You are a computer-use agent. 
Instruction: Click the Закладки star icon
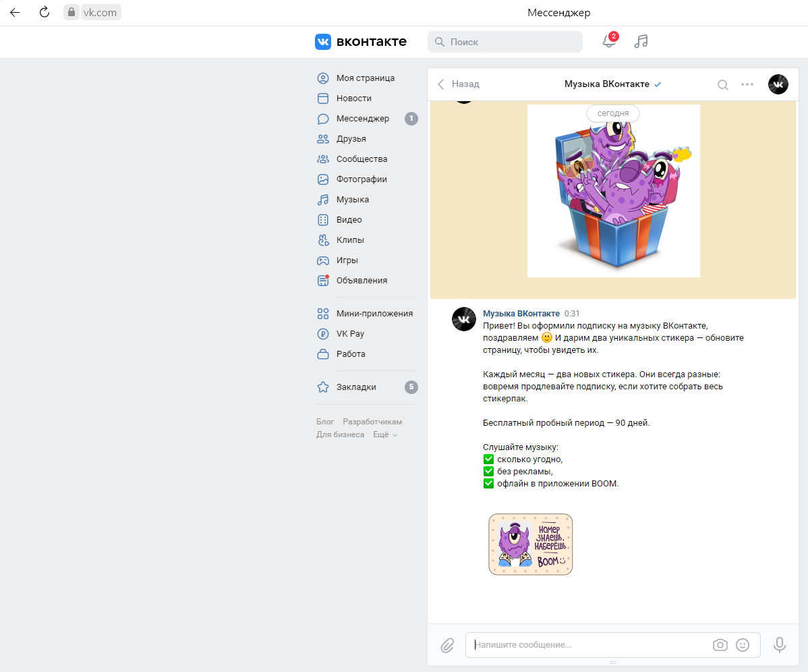[x=323, y=387]
